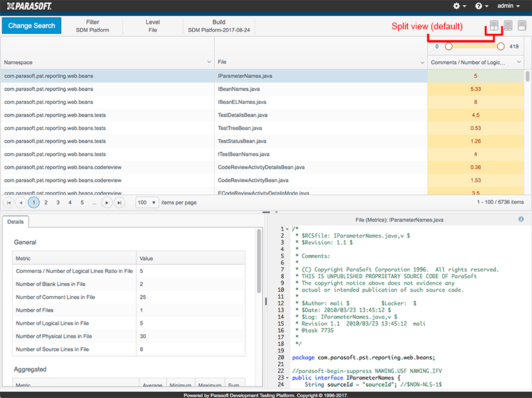
Task: Collapse code fold at line 1
Action: click(287, 229)
